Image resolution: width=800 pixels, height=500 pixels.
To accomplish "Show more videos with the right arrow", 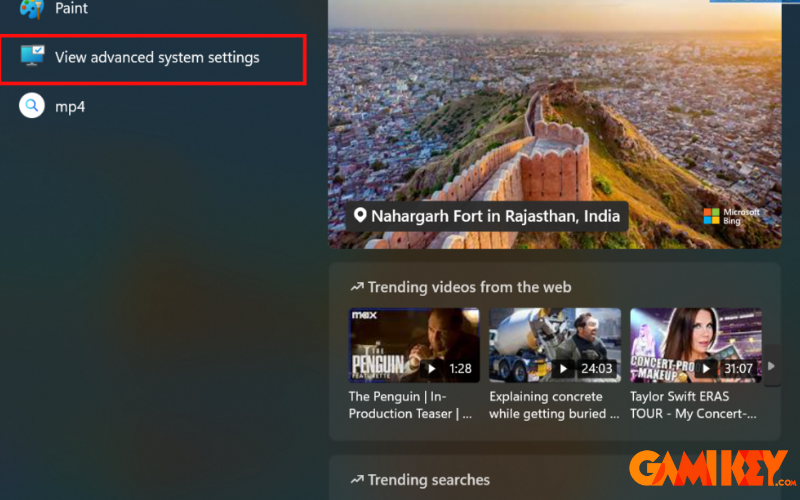I will coord(770,366).
